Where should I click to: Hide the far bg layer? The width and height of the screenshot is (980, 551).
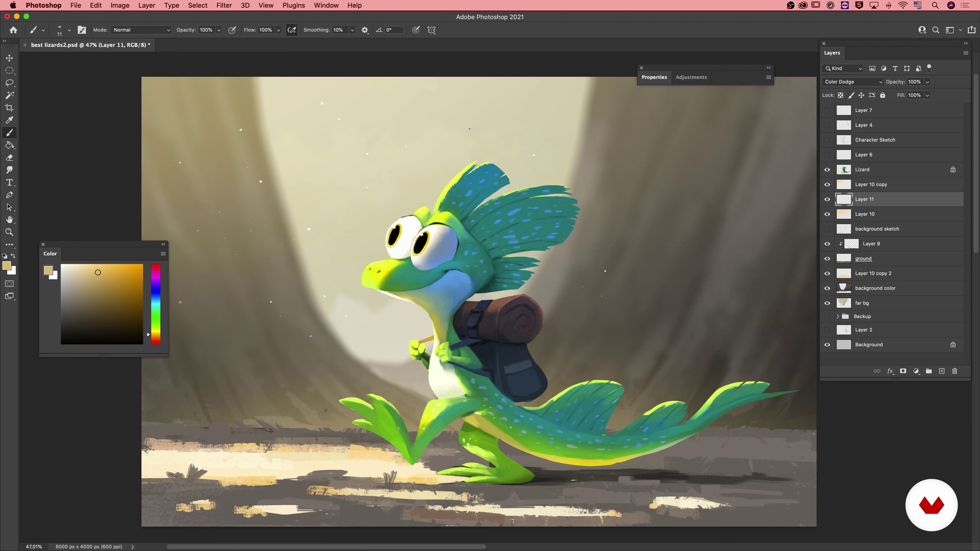tap(827, 303)
